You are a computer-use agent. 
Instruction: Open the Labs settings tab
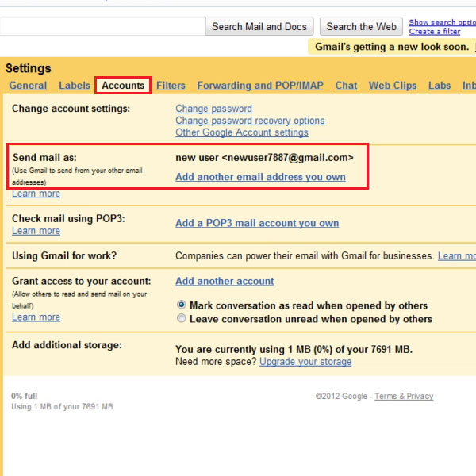point(440,86)
